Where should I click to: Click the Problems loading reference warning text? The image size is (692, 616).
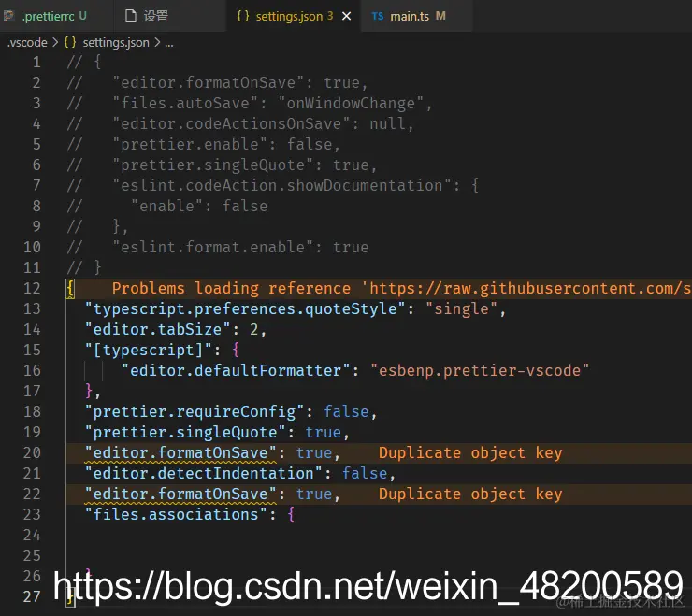401,288
